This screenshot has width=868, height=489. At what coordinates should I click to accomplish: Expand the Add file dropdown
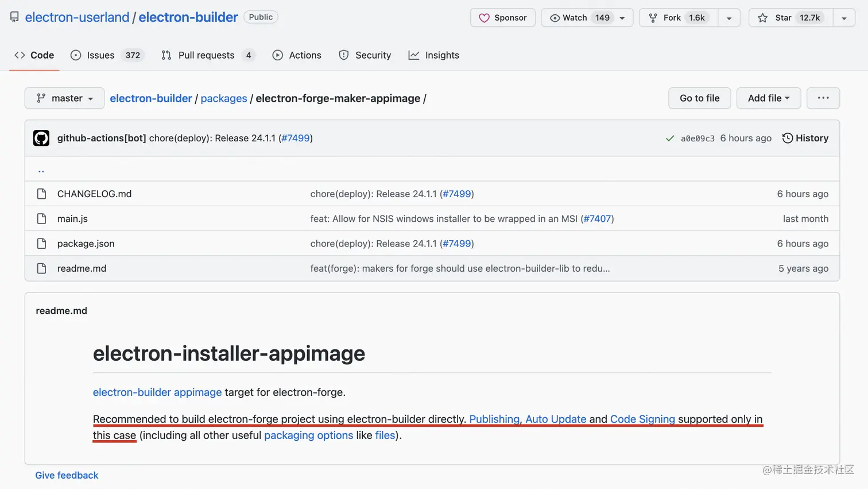coord(769,98)
